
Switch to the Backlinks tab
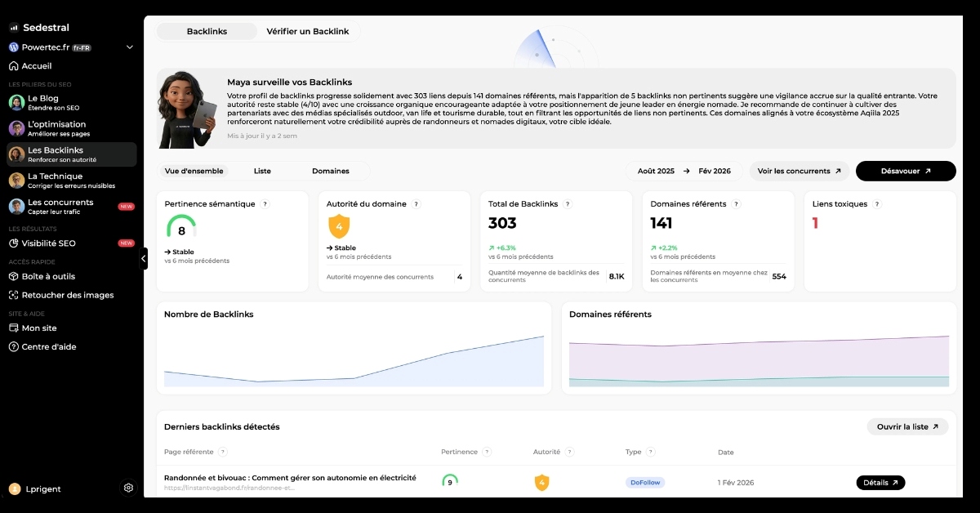[207, 31]
